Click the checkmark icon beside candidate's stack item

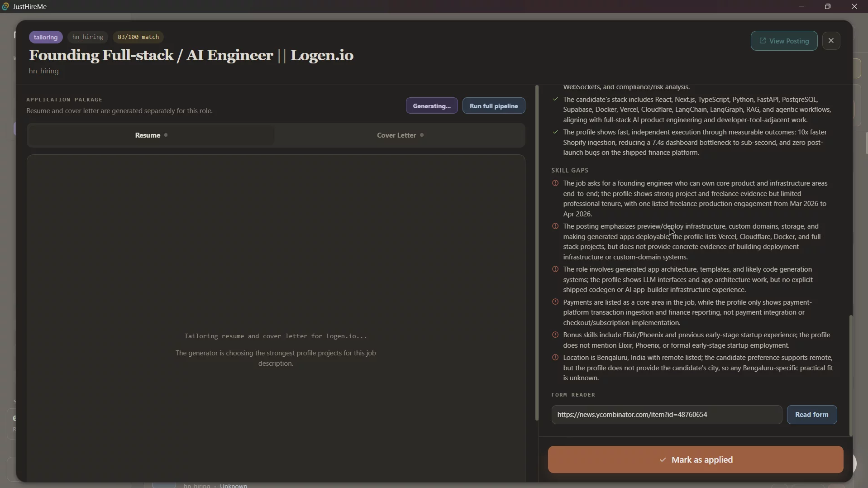[x=555, y=99]
